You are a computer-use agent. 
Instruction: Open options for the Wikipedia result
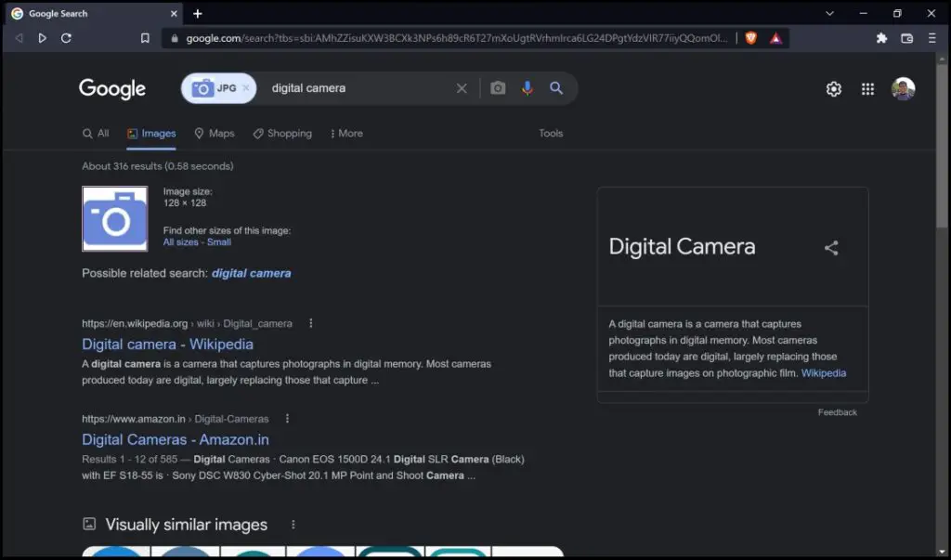point(310,323)
